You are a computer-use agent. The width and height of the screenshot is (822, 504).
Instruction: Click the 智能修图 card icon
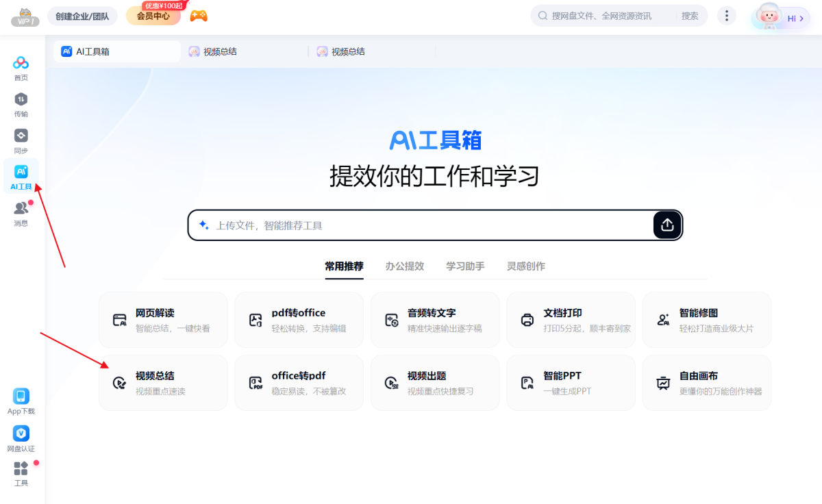pyautogui.click(x=663, y=320)
